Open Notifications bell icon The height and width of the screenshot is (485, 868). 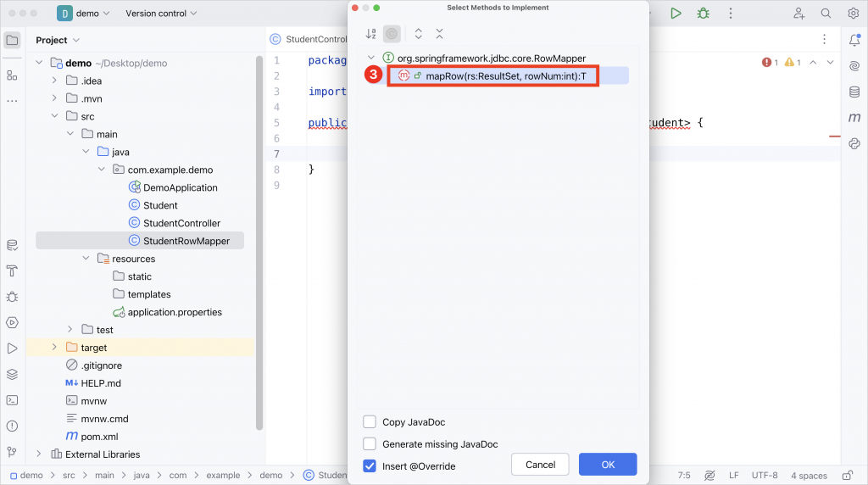click(x=854, y=40)
